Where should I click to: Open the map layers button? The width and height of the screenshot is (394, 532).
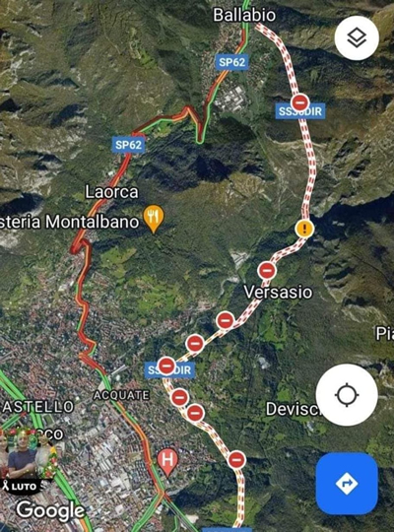(x=357, y=38)
